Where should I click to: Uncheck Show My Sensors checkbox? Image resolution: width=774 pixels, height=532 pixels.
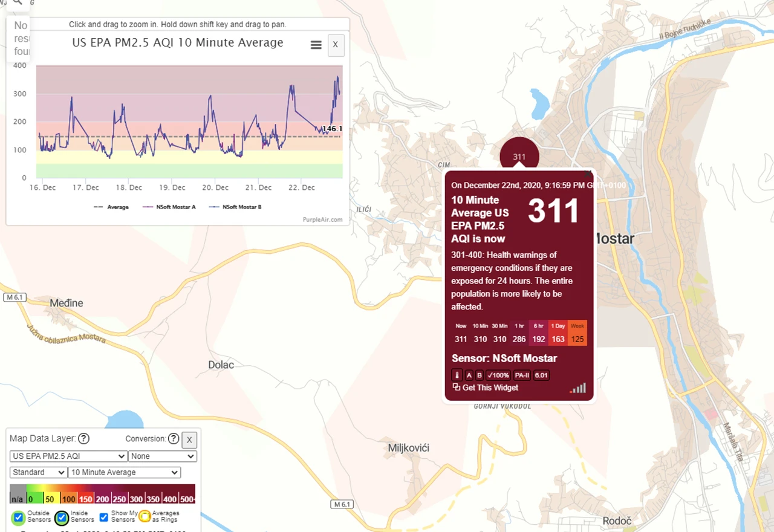coord(103,517)
